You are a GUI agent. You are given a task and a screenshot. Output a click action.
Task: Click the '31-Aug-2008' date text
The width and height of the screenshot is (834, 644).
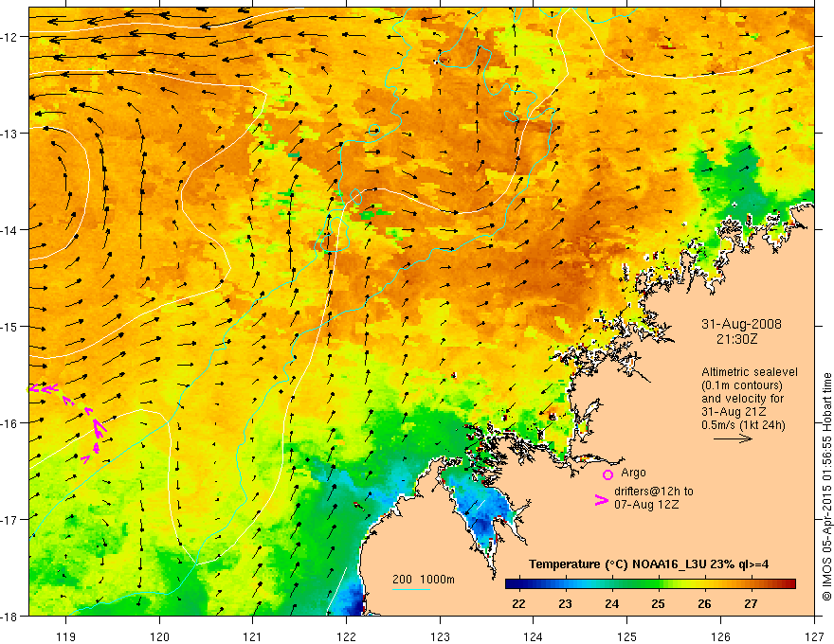[741, 324]
